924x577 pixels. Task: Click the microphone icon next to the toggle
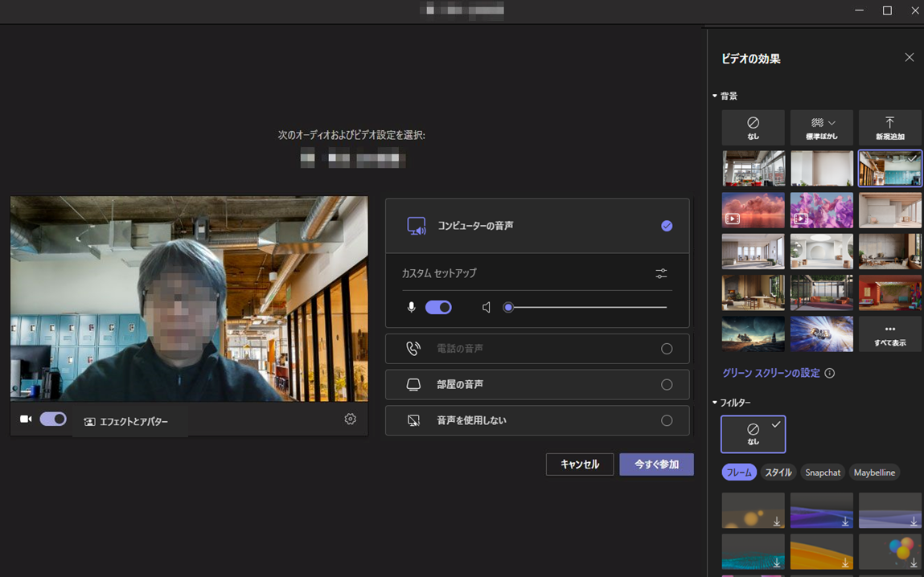(412, 307)
